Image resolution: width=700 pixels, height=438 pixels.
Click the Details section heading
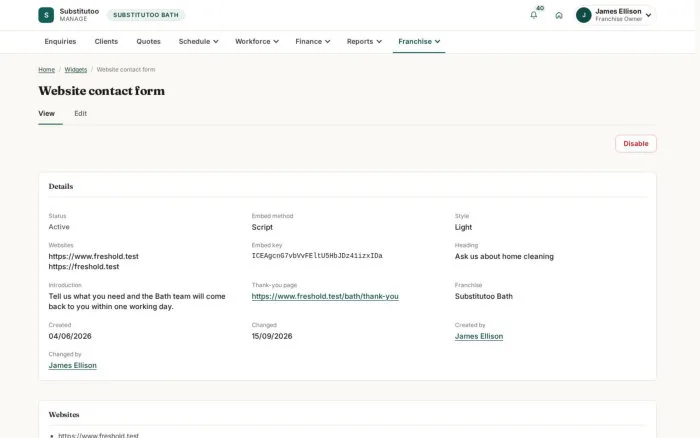click(61, 186)
